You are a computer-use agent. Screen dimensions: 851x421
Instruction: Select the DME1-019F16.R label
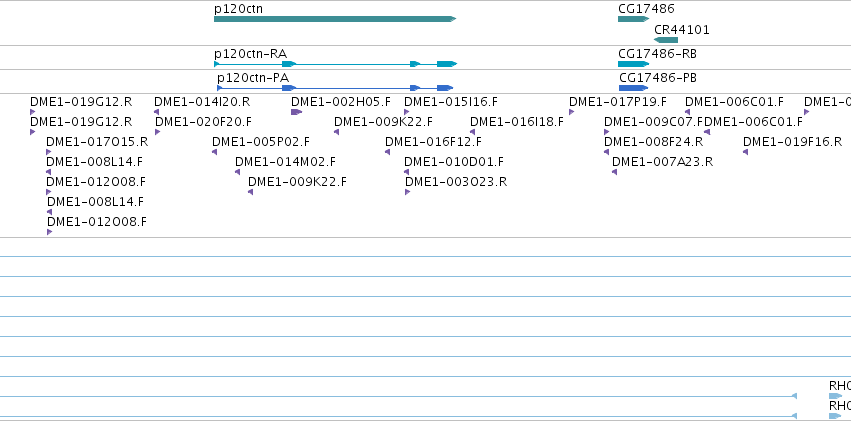[x=792, y=142]
